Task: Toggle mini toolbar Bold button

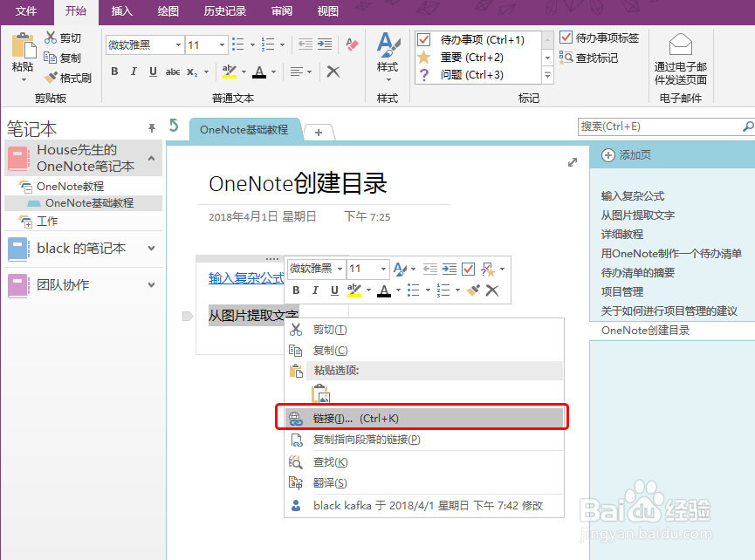Action: coord(296,290)
